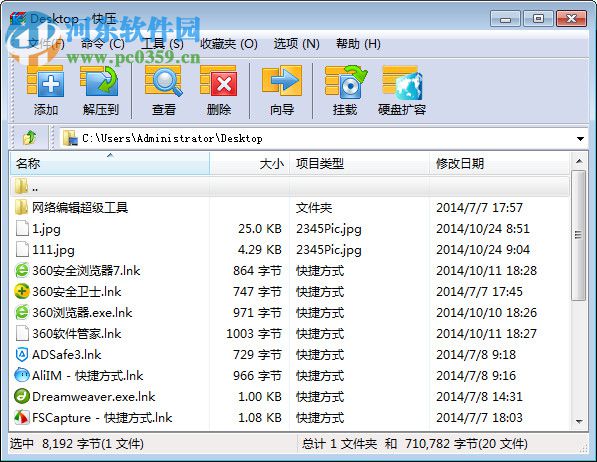Click the 挂载 (Mount) toolbar icon

[345, 81]
